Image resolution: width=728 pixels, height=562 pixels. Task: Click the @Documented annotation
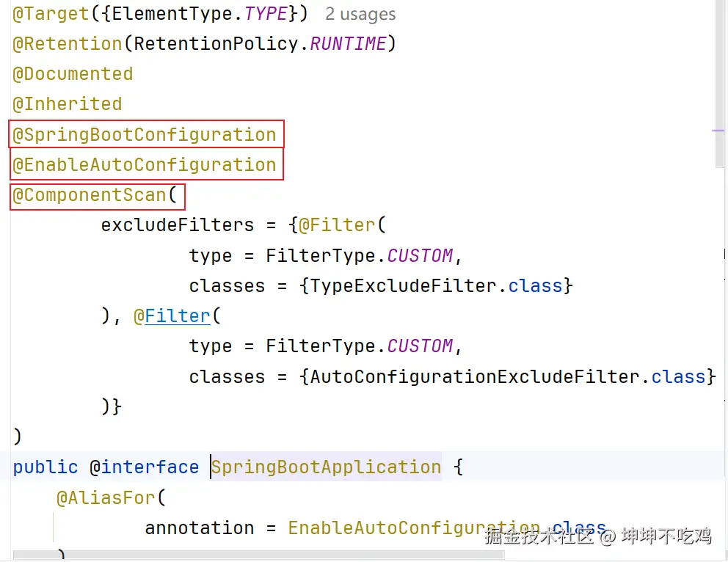[x=73, y=74]
